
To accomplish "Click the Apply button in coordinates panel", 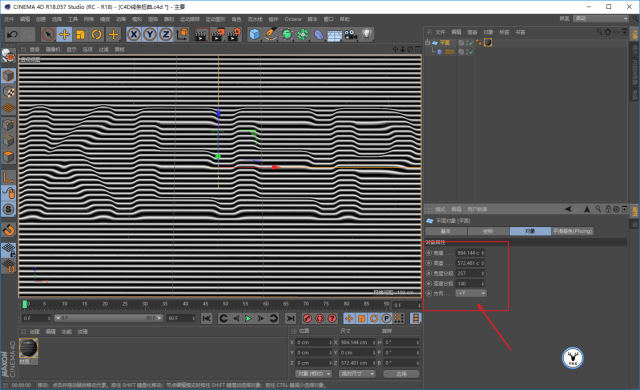I will (401, 374).
